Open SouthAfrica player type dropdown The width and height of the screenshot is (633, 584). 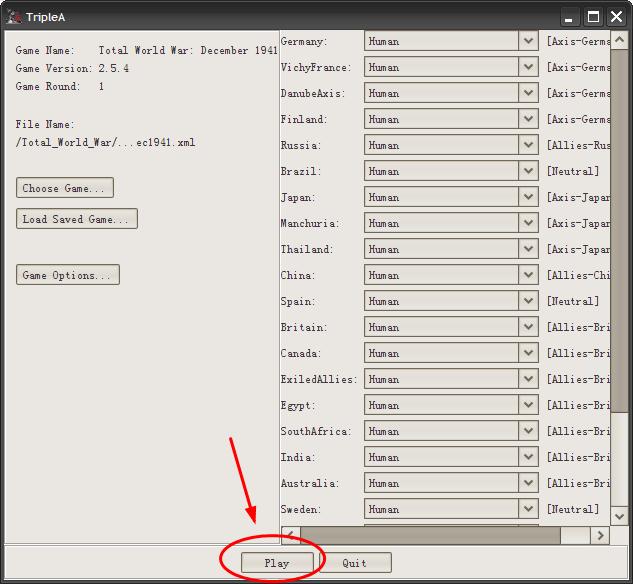(451, 431)
